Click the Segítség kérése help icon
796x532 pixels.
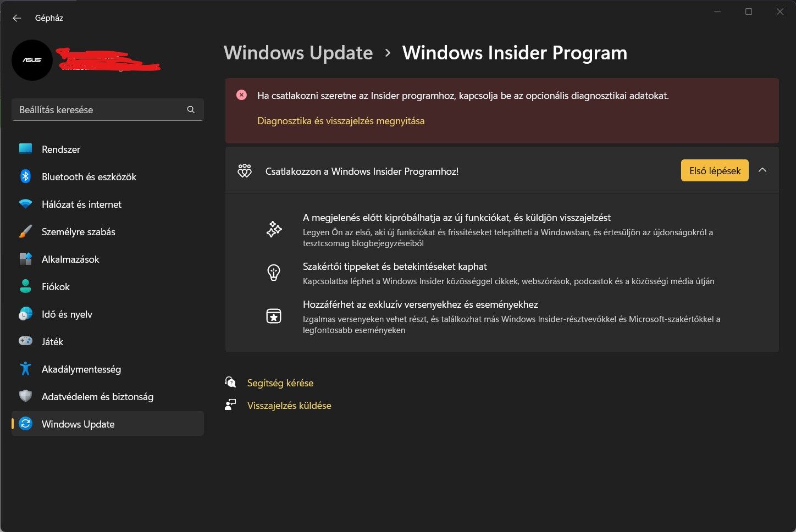[x=230, y=382]
